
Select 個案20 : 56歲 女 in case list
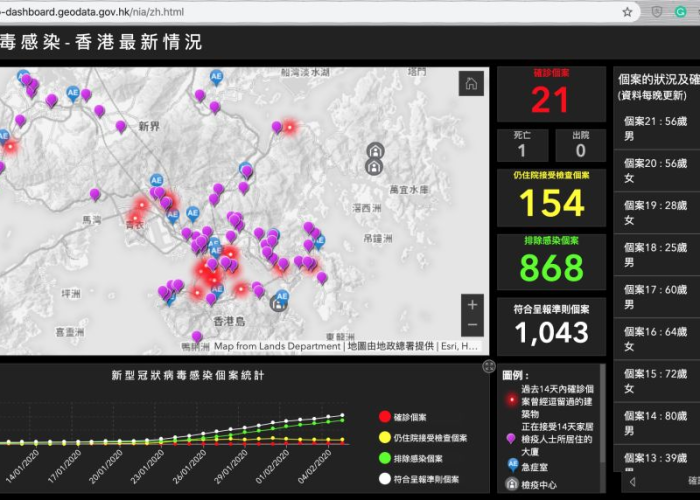coord(657,171)
